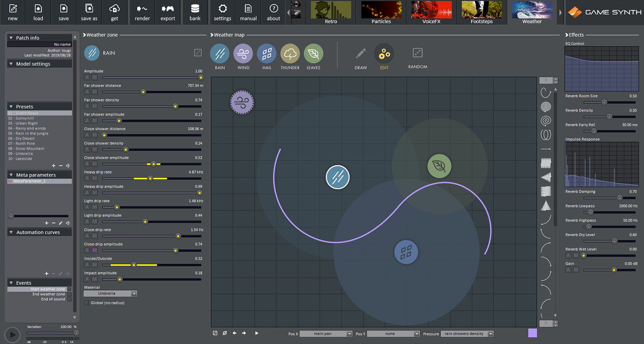Screen dimensions: 644x344
Task: Toggle the M button under Gain
Action: click(576, 270)
